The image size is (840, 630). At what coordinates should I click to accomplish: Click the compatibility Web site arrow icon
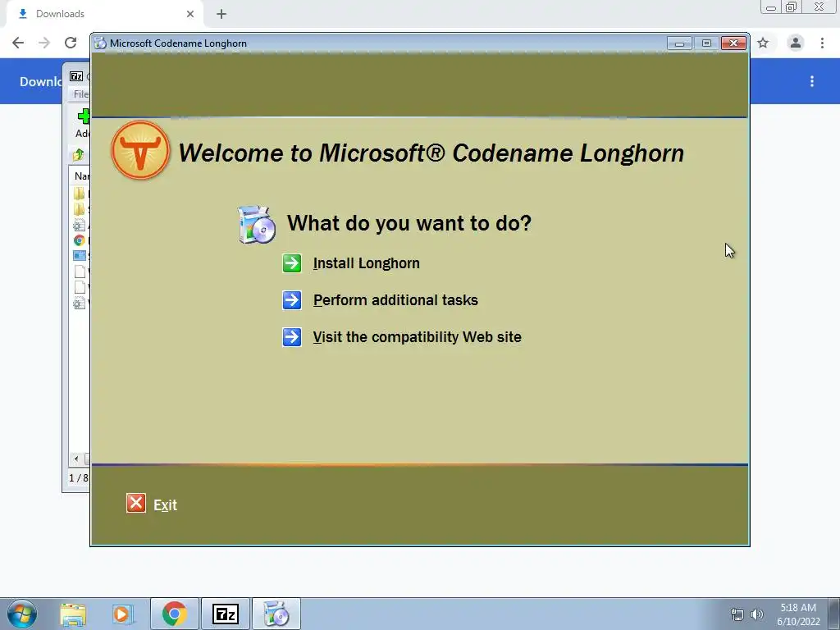tap(292, 337)
